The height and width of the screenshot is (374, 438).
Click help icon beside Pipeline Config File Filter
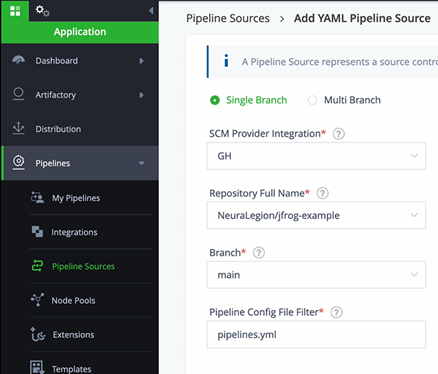coord(336,312)
